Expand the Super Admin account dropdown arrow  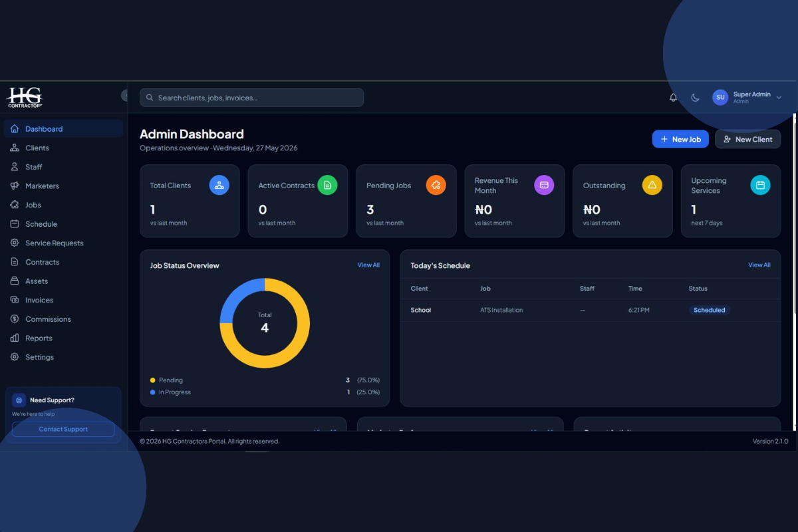click(779, 98)
